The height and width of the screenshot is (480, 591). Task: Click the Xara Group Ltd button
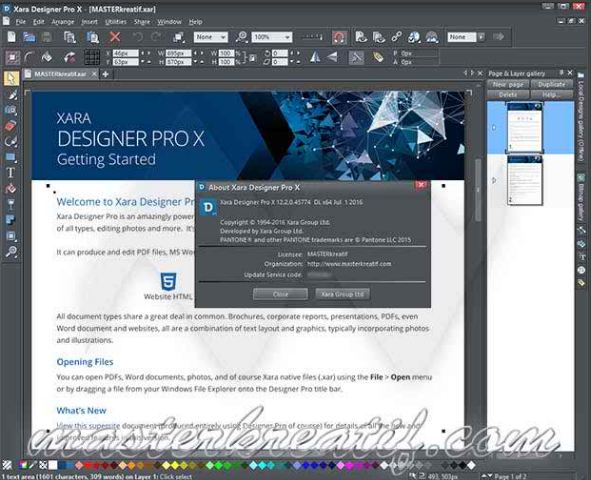342,294
